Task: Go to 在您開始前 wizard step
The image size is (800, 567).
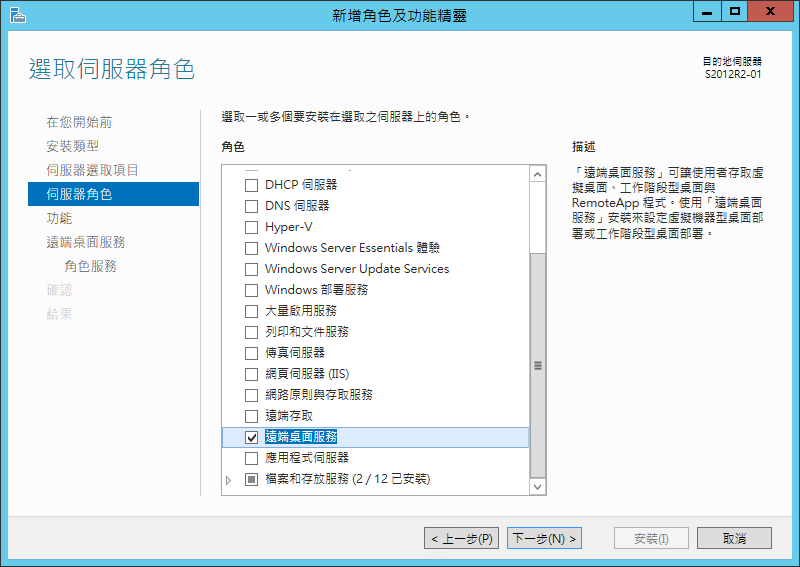Action: [x=79, y=122]
